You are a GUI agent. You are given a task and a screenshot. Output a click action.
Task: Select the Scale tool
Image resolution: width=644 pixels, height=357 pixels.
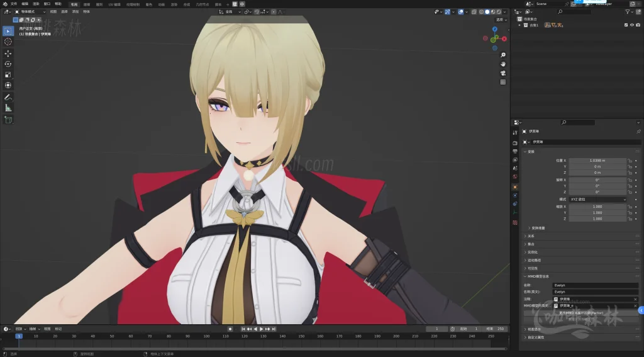tap(8, 74)
